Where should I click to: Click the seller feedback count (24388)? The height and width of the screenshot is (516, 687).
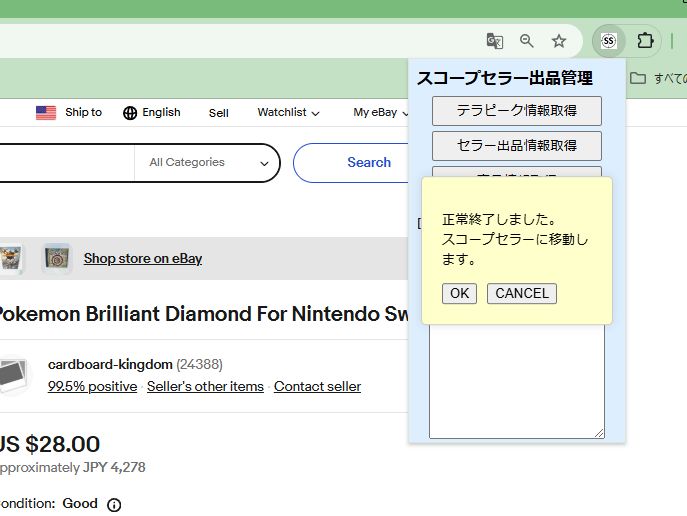(199, 364)
